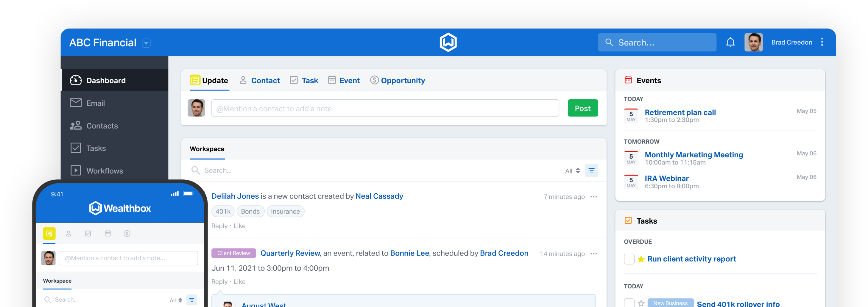The height and width of the screenshot is (307, 868).
Task: Like the Delilah Jones post
Action: coord(239,226)
